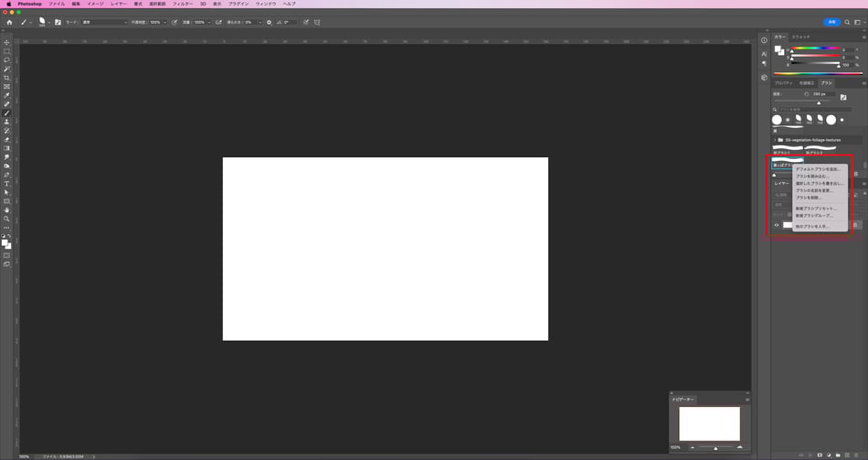Screen dimensions: 868x460
Task: Select the Pen tool
Action: [6, 176]
